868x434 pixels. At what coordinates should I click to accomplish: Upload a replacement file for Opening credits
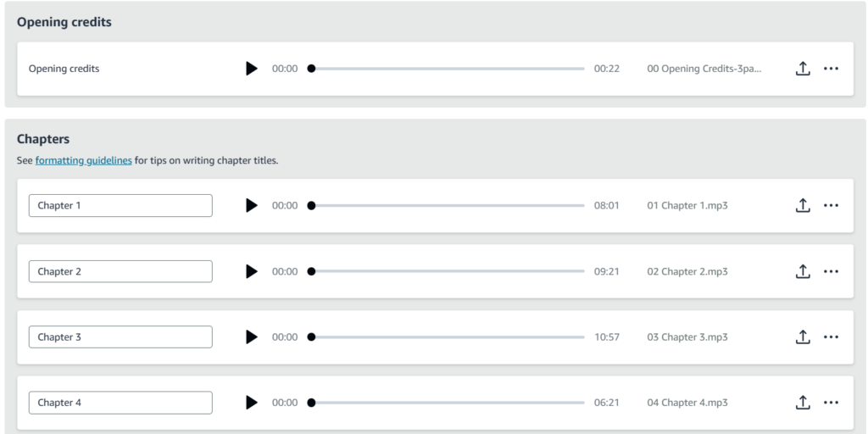(803, 69)
